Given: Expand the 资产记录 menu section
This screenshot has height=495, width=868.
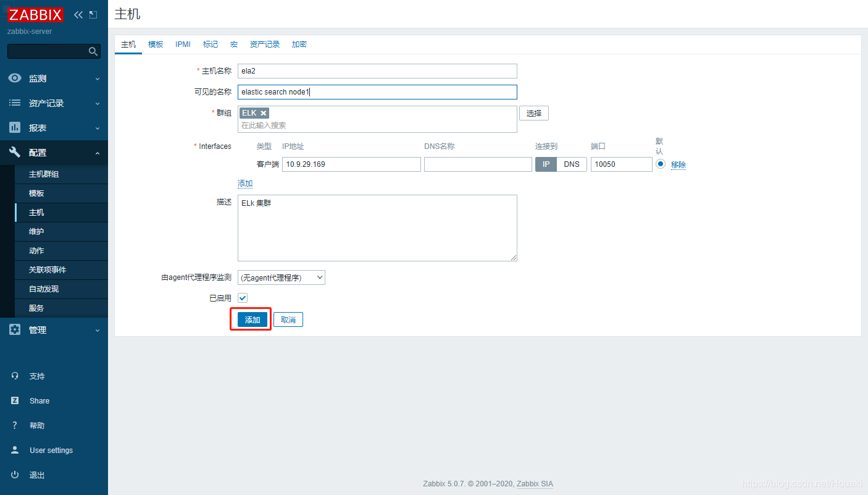Looking at the screenshot, I should pos(98,103).
